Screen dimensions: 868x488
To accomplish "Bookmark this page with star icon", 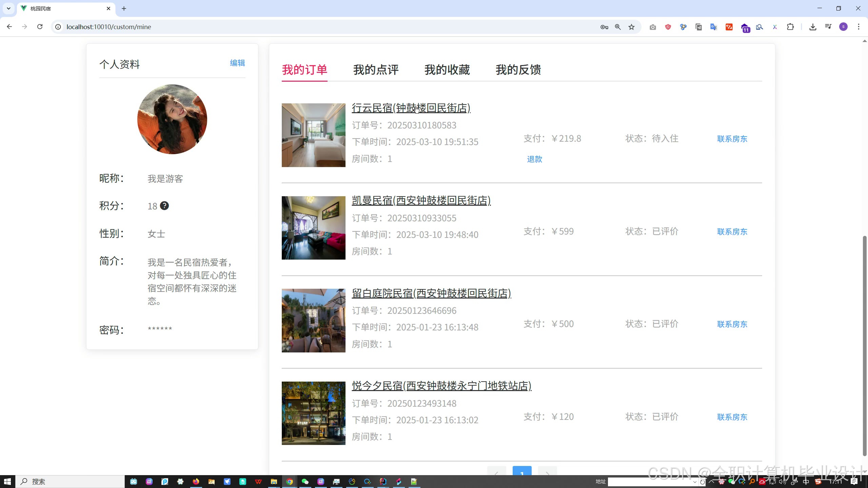I will [631, 27].
